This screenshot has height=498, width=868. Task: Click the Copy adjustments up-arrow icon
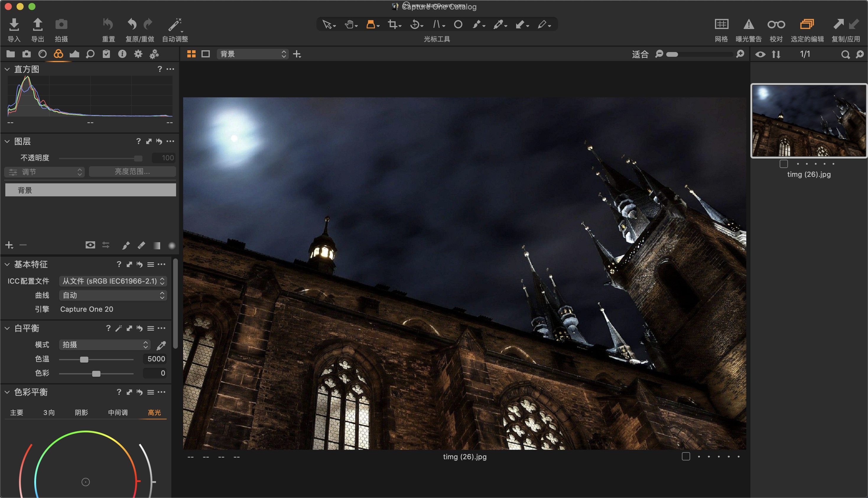(838, 24)
